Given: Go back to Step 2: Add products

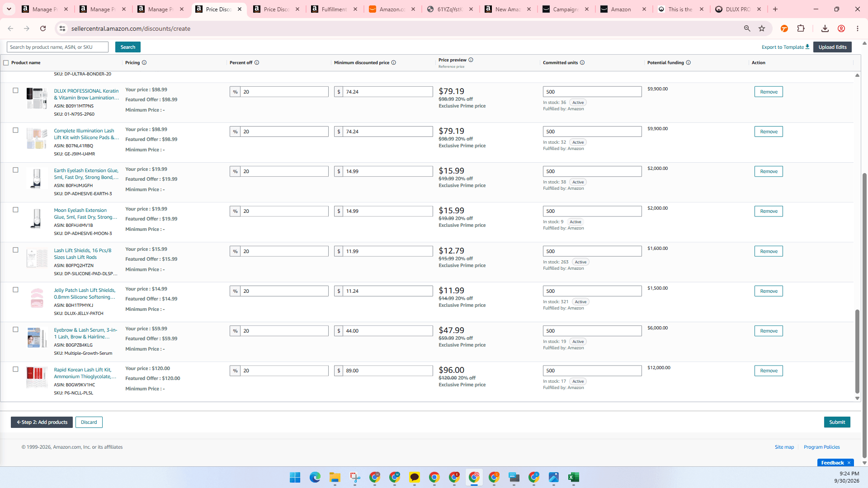Looking at the screenshot, I should tap(42, 422).
